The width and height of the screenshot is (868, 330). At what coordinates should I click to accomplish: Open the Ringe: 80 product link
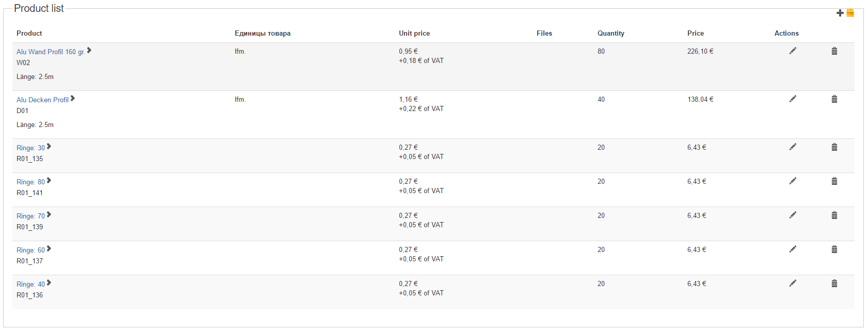(x=30, y=182)
